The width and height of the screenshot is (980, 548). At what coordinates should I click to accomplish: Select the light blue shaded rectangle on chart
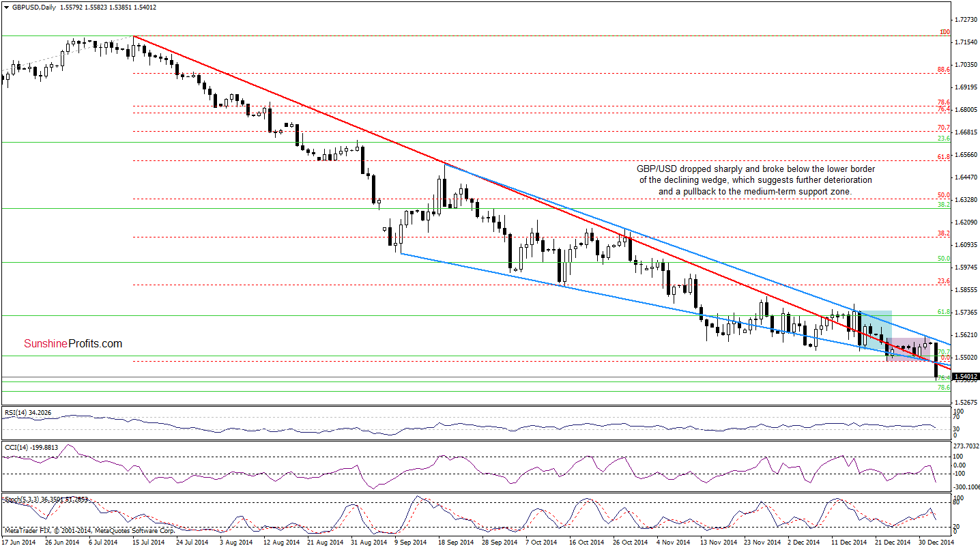pos(875,330)
